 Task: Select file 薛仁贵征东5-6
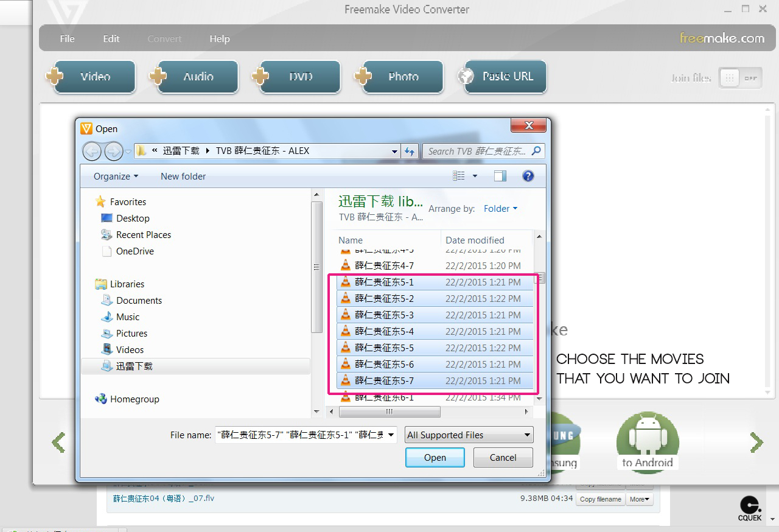(x=435, y=365)
